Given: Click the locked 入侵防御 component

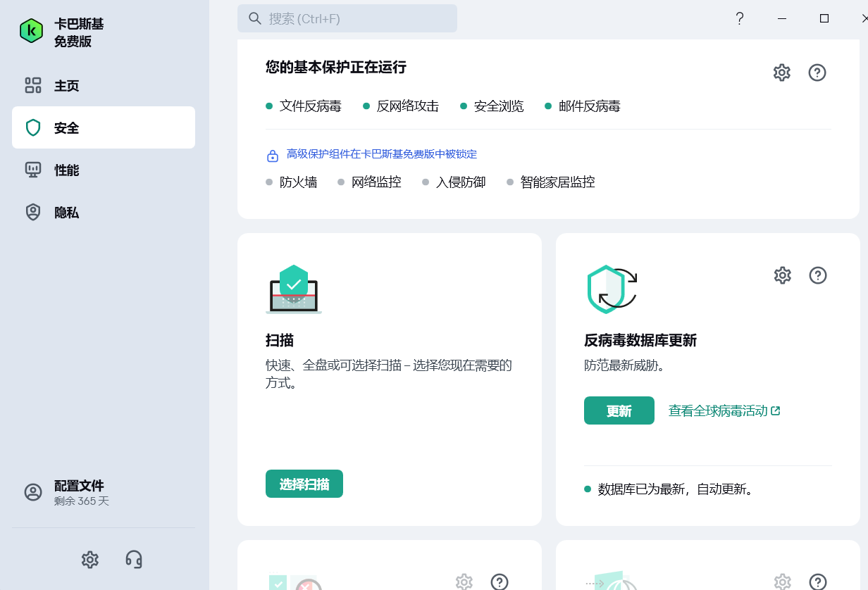Looking at the screenshot, I should (x=454, y=182).
